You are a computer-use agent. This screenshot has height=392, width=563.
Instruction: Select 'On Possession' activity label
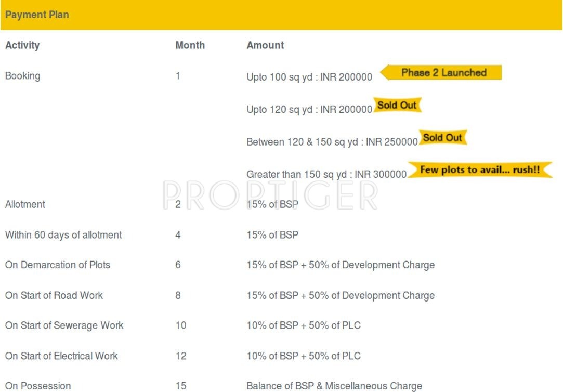tap(38, 386)
